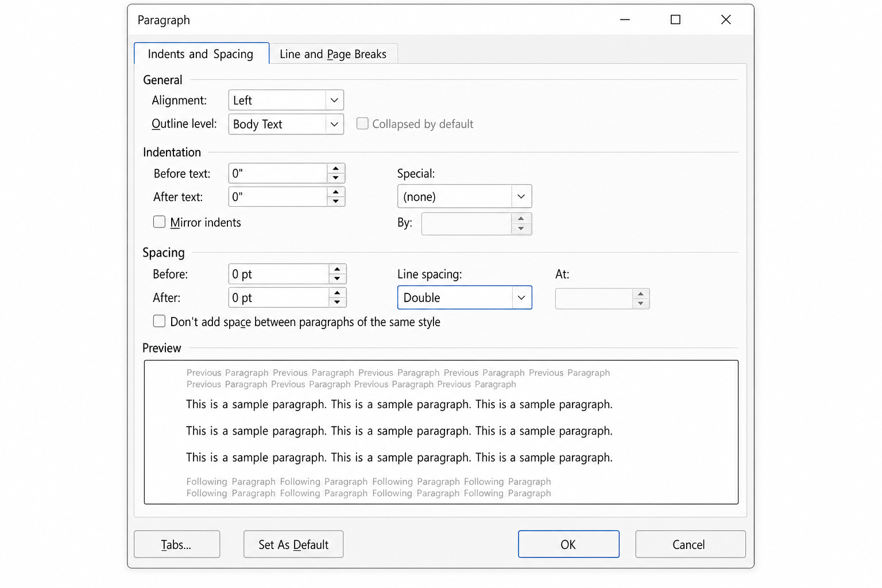This screenshot has width=882, height=588.
Task: Minimize the Paragraph dialog
Action: click(625, 20)
